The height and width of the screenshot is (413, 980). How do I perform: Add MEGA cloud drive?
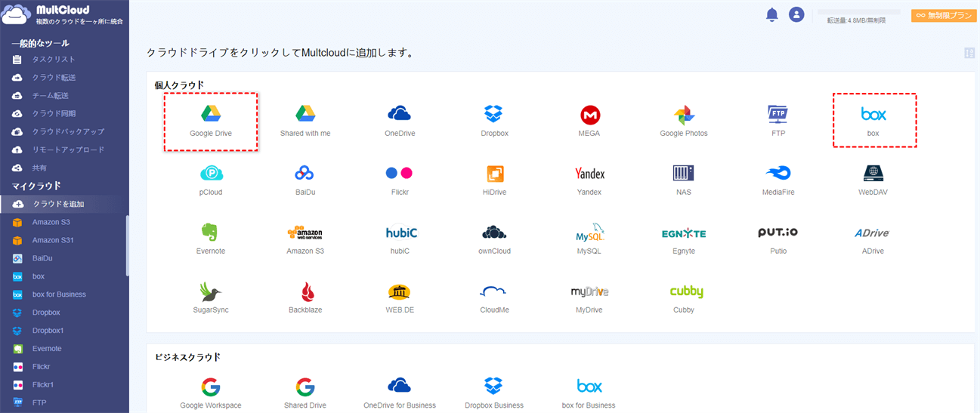point(589,122)
